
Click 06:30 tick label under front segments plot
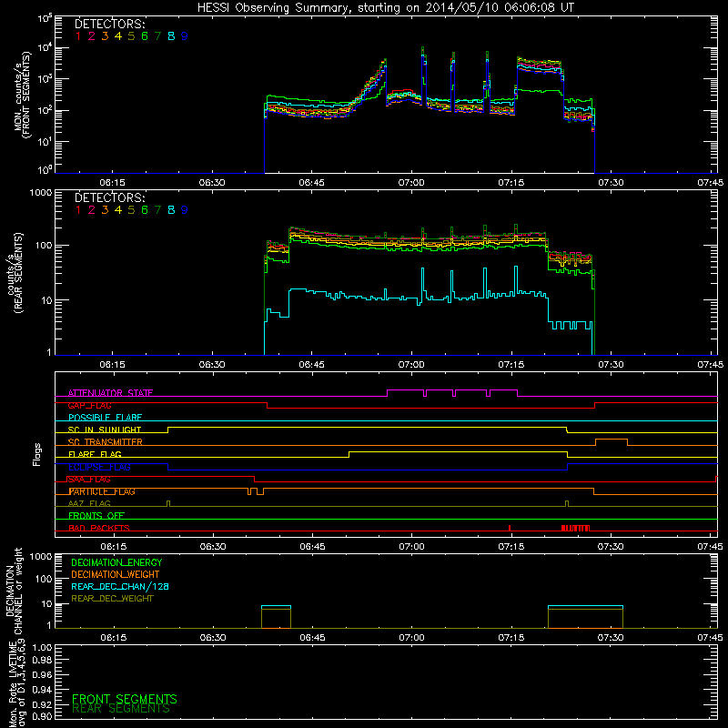click(212, 183)
